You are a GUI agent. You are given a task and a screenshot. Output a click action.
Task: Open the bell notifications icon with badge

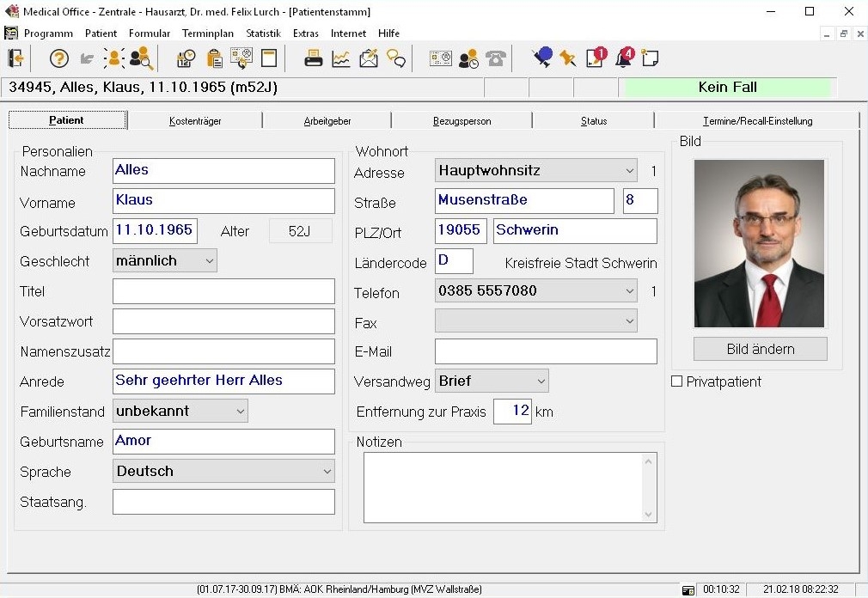coord(623,58)
